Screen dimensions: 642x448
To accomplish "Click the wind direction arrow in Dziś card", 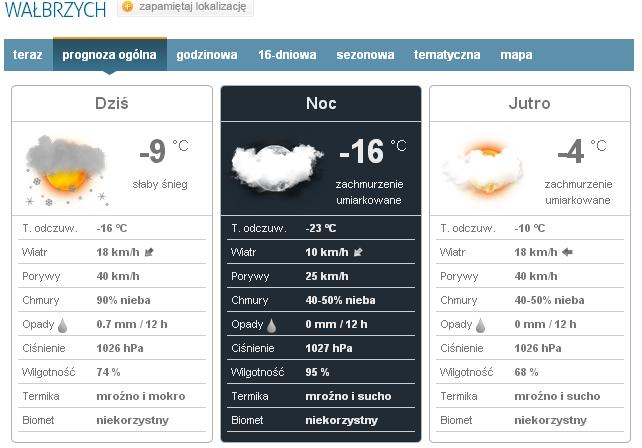I will click(x=149, y=252).
